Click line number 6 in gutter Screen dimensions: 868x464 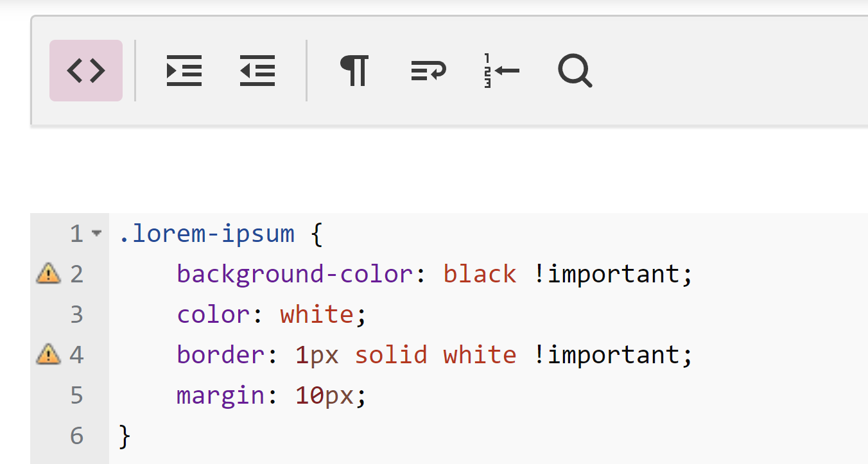77,436
